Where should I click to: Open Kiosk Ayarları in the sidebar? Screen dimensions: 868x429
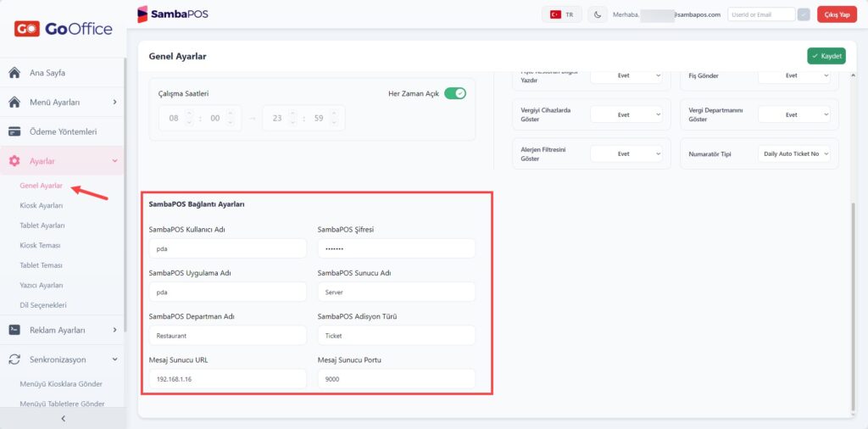(x=41, y=205)
